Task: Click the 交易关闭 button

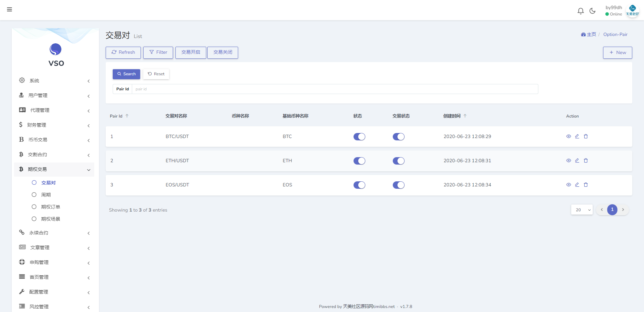Action: pos(223,52)
